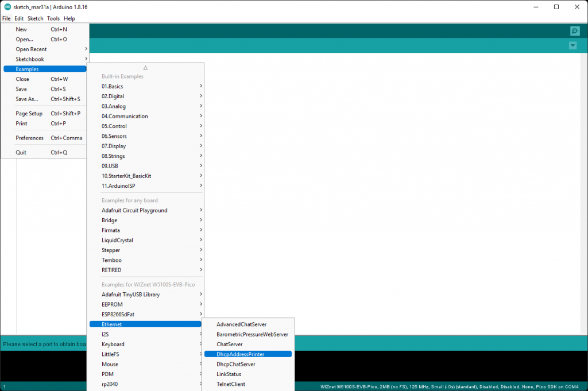Open the Tools menu
This screenshot has width=588, height=391.
click(53, 18)
